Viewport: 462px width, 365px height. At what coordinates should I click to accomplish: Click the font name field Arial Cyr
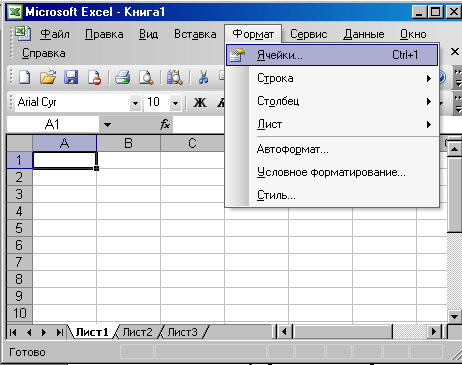pyautogui.click(x=73, y=102)
